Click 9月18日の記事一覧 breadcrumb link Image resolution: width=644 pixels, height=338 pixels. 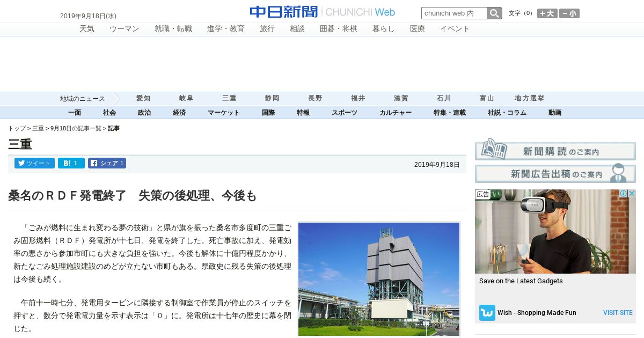pos(76,128)
